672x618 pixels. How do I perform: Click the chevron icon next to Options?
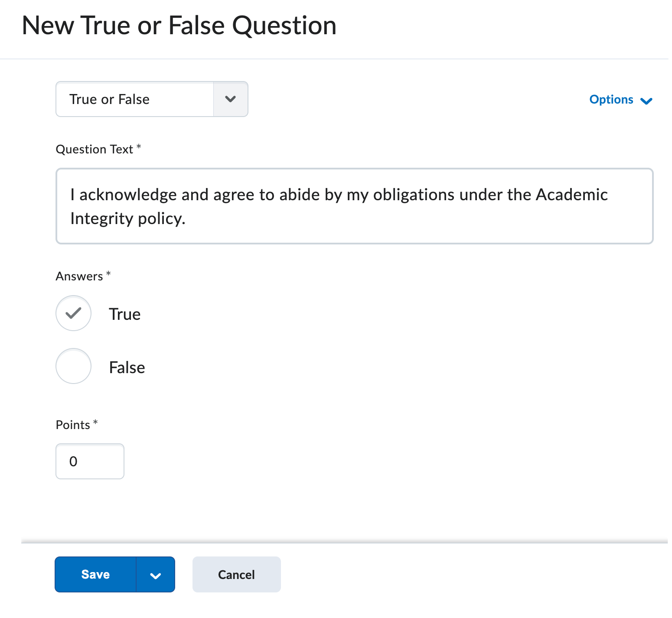coord(646,101)
